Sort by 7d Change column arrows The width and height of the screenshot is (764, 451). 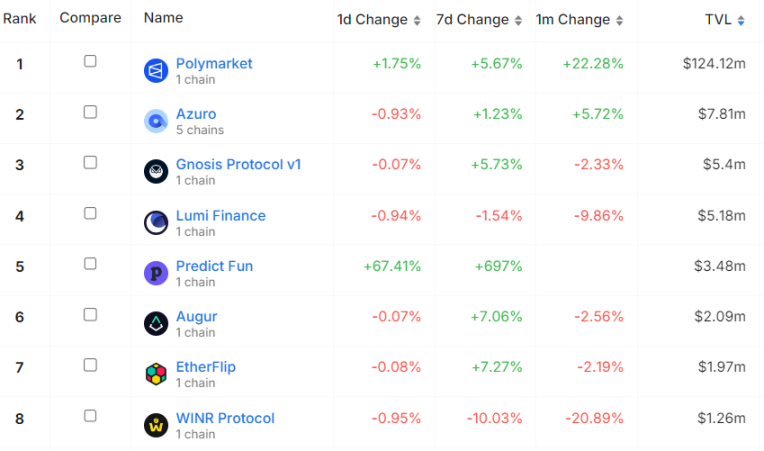pos(518,20)
